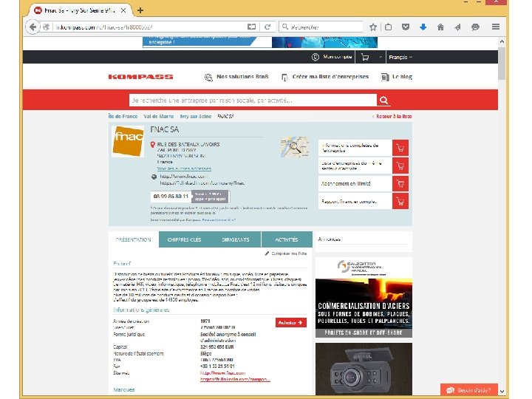Open Ivry sur Seine breadcrumb

click(x=195, y=117)
